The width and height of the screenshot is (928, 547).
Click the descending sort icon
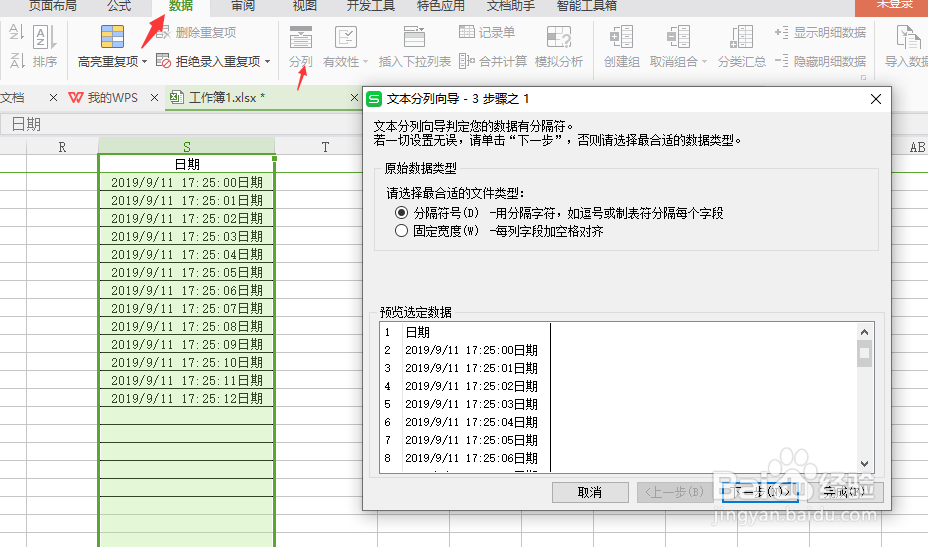16,60
